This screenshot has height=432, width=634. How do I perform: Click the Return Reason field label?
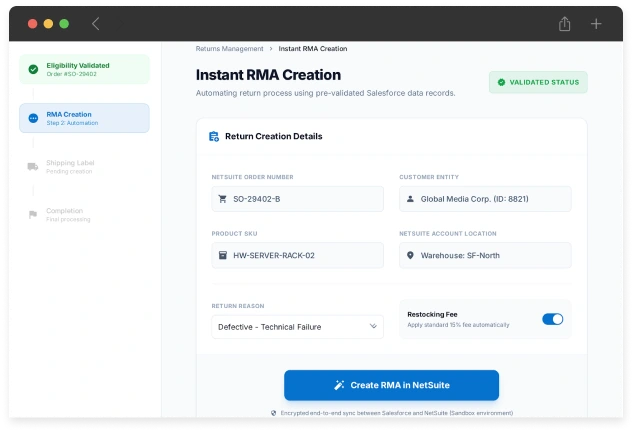pyautogui.click(x=238, y=306)
